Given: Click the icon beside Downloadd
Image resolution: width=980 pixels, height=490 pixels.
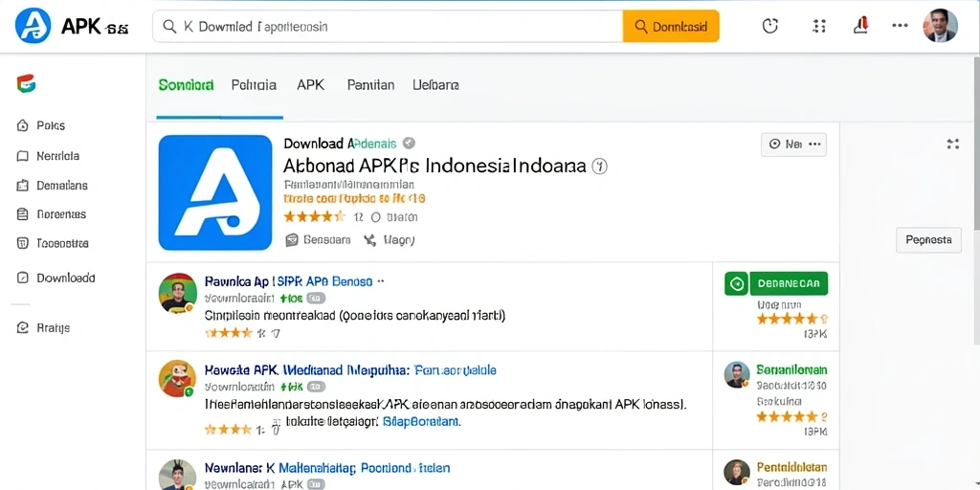Looking at the screenshot, I should tap(23, 278).
